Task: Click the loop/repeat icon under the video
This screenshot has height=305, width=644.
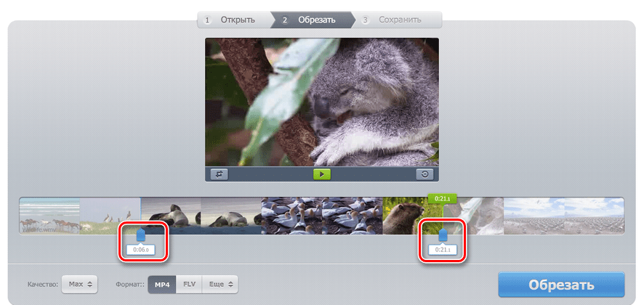Action: (x=220, y=174)
